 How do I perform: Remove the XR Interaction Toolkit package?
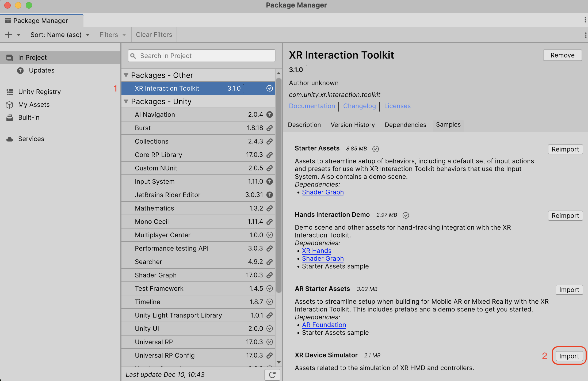coord(562,55)
